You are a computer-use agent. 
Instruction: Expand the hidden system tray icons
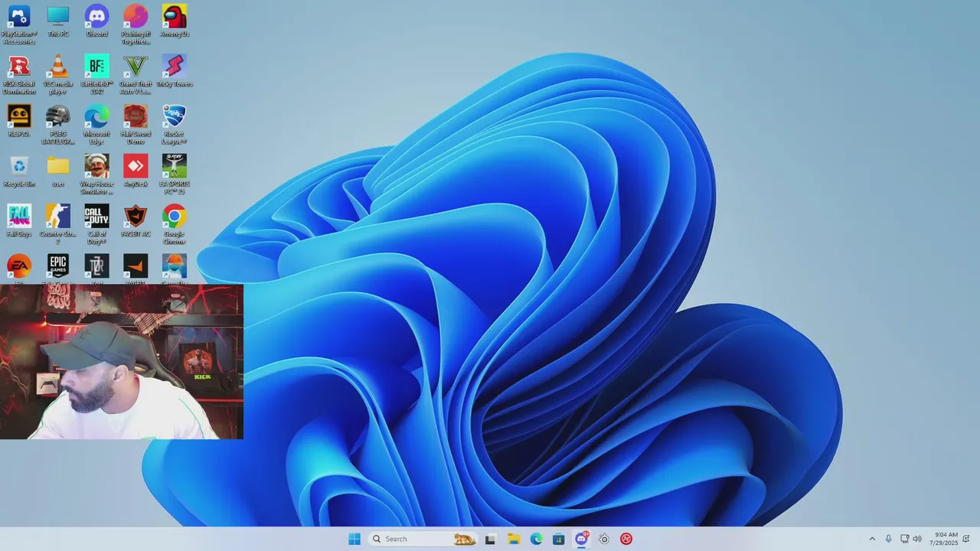[871, 539]
